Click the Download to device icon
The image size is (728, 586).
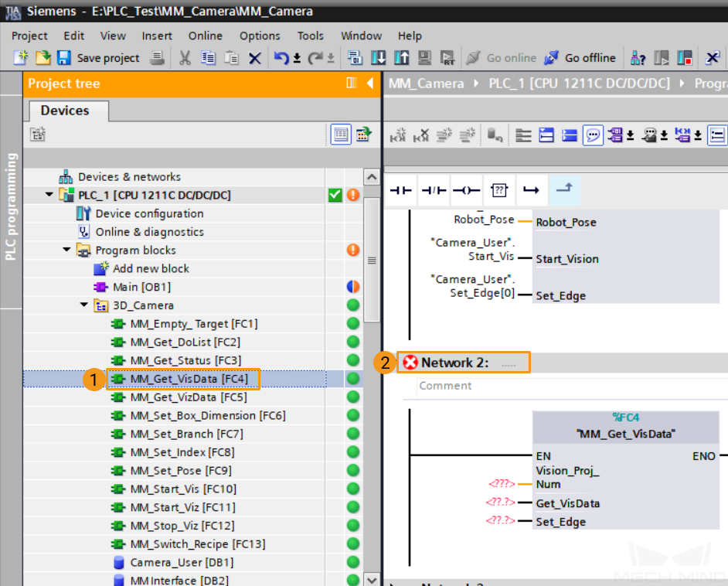tap(379, 57)
